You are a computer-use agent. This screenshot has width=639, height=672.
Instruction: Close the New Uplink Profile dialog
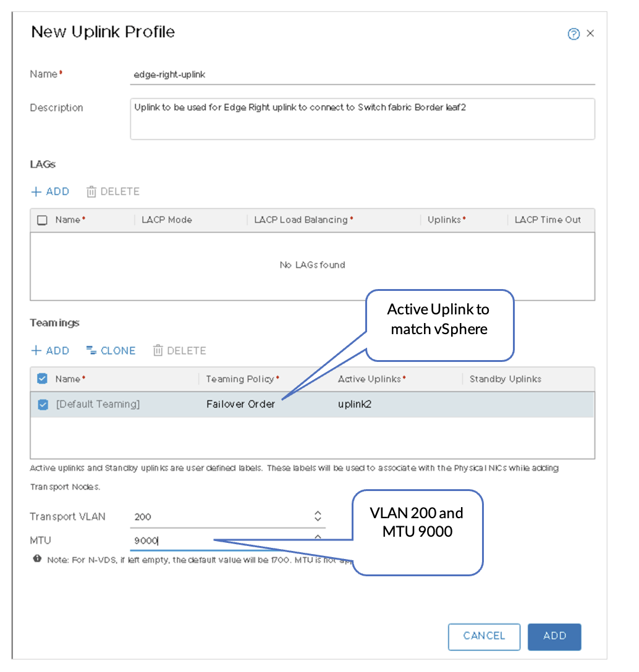[590, 33]
